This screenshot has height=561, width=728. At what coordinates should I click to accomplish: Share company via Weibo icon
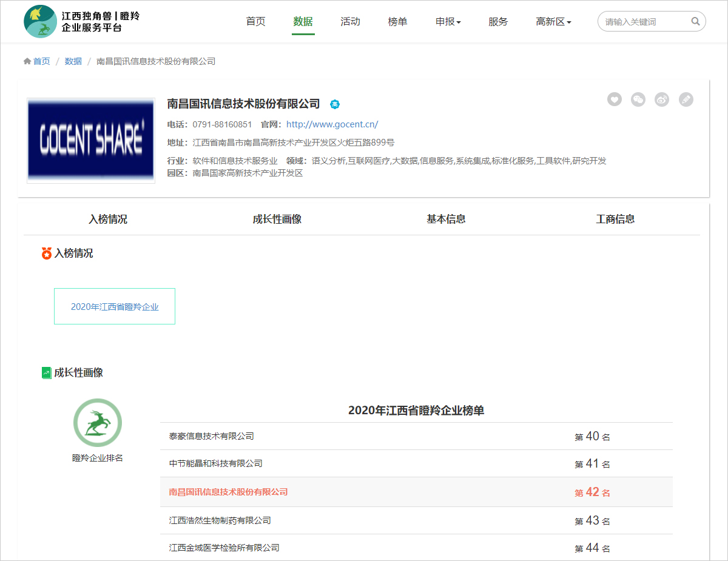coord(662,99)
